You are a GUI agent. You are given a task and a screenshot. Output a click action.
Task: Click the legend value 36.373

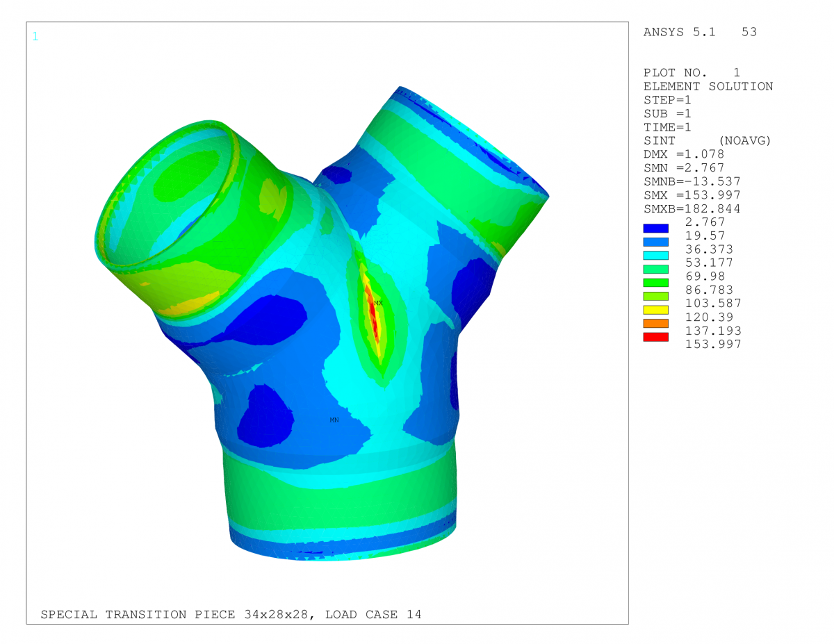(x=710, y=249)
